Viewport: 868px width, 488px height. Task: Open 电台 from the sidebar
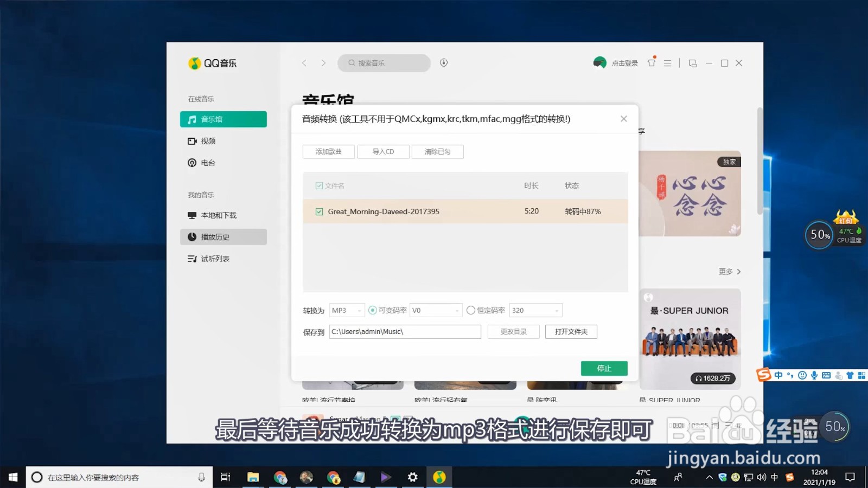tap(208, 162)
